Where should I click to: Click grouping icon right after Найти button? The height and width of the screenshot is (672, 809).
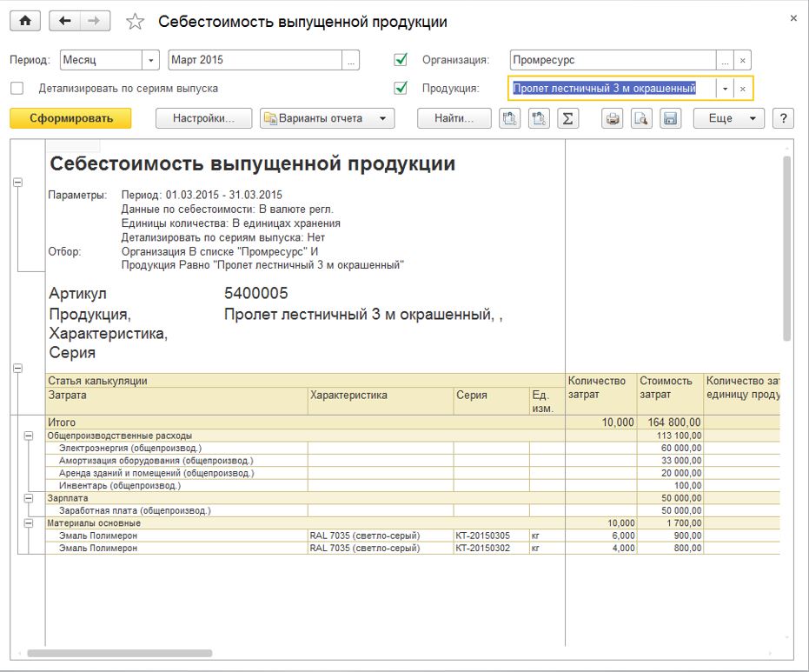pyautogui.click(x=510, y=118)
